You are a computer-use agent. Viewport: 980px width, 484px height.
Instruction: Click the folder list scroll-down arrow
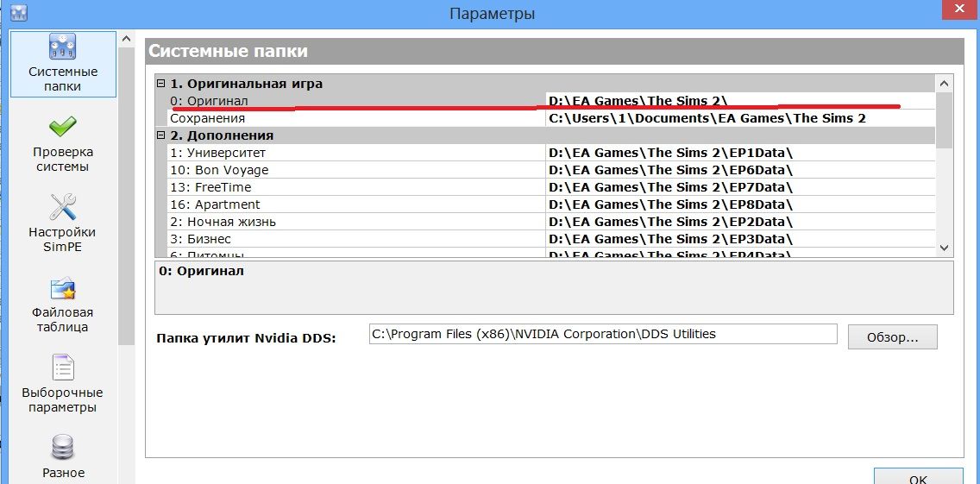click(x=944, y=248)
